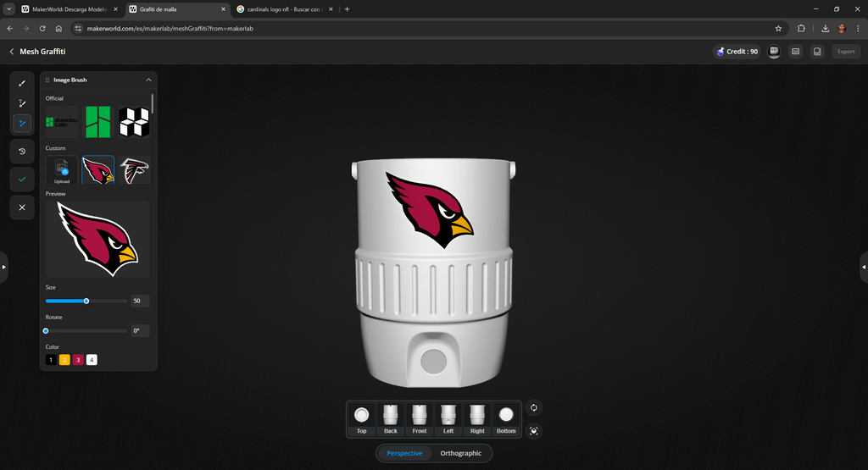This screenshot has height=470, width=868.
Task: Choose the Bambu Lab text logo brush
Action: point(62,122)
